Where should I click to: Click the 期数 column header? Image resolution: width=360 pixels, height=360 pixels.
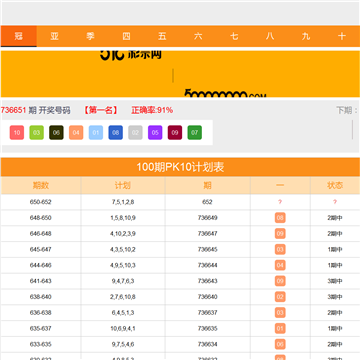(x=41, y=185)
